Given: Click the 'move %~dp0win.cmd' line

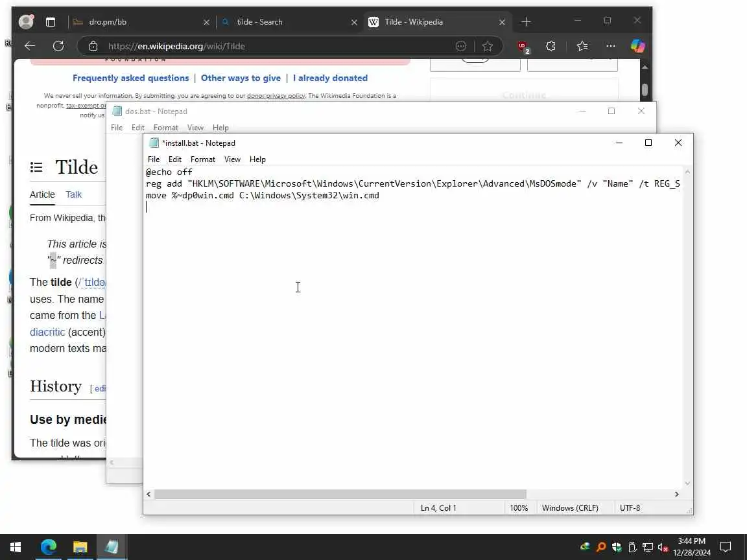Looking at the screenshot, I should click(263, 196).
